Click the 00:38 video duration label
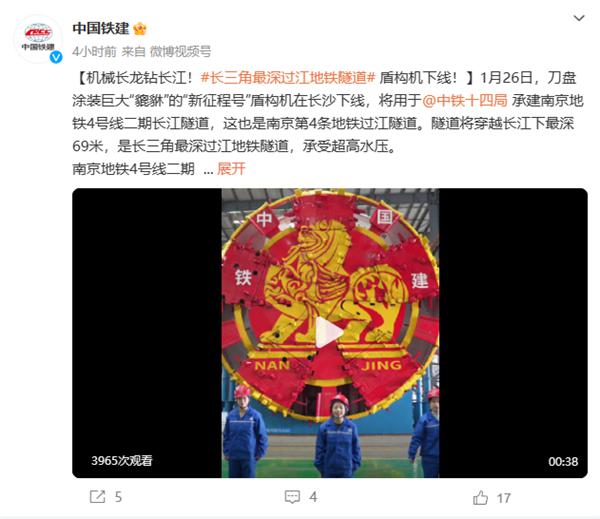Viewport: 600px width, 519px height. pos(563,461)
